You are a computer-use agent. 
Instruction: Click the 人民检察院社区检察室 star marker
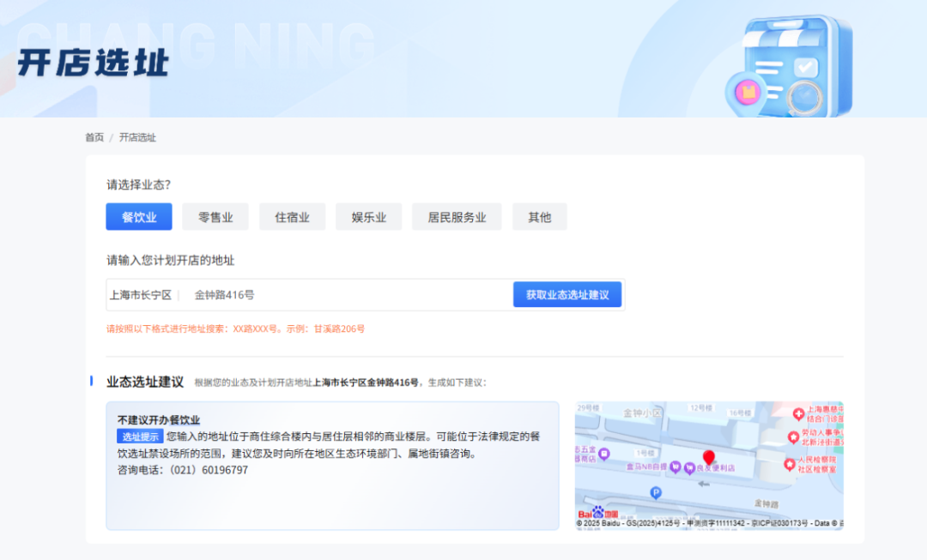(790, 463)
